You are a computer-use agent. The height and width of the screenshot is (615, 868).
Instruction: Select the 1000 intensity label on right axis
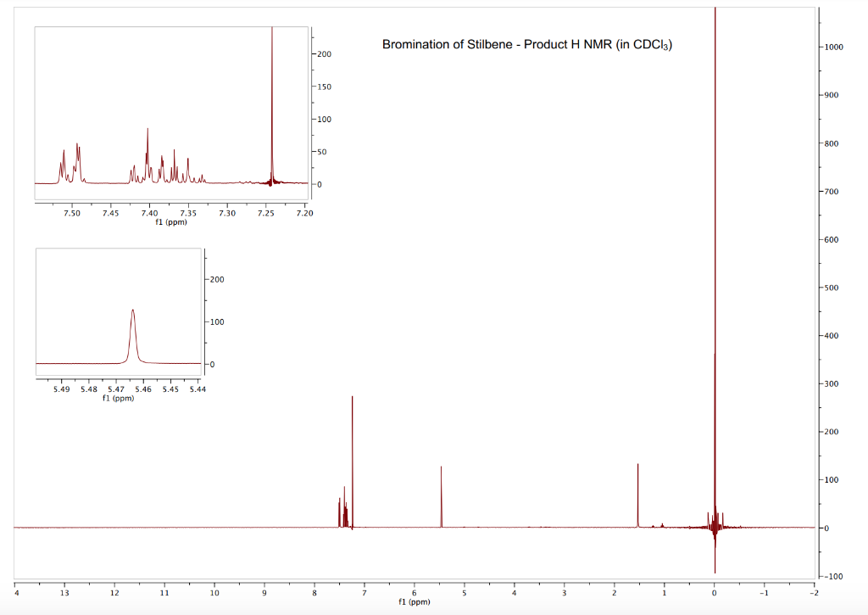pos(834,47)
